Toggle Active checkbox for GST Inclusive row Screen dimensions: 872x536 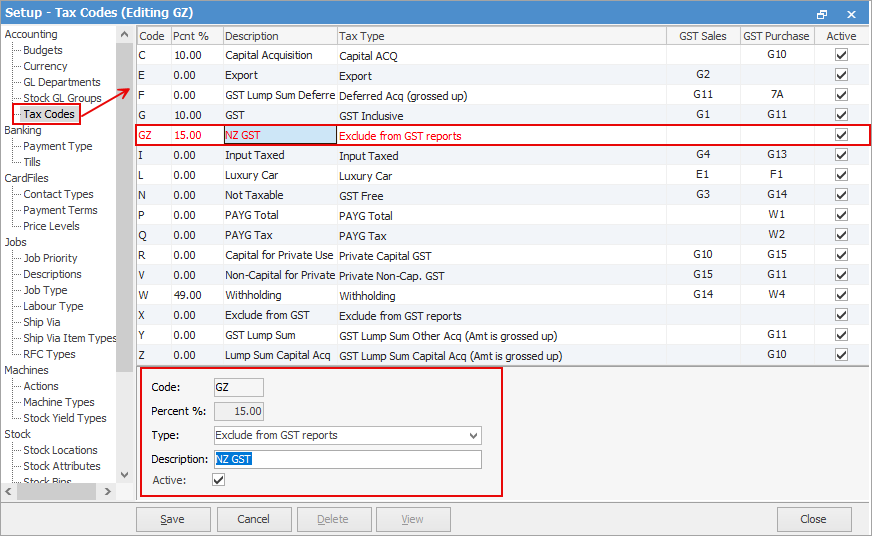841,115
